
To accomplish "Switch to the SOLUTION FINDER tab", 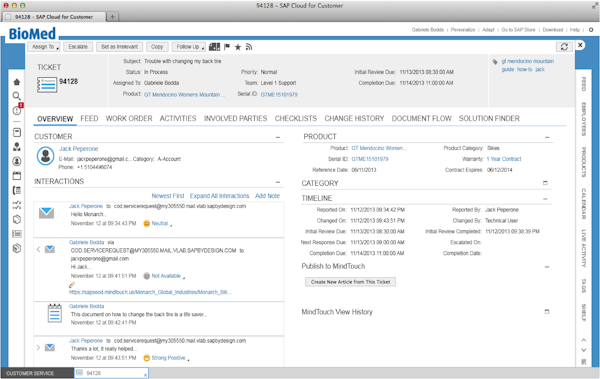I will click(489, 119).
